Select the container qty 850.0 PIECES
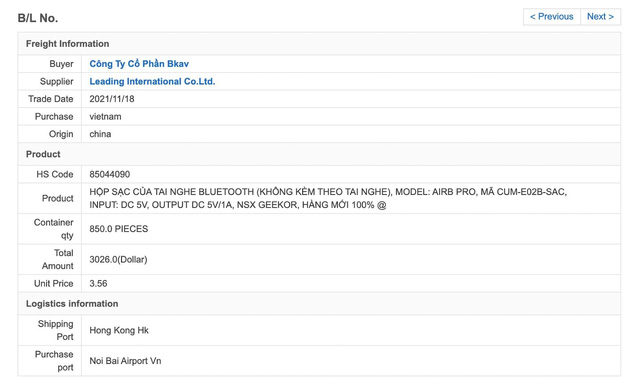Screen dimensions: 640x388 pyautogui.click(x=119, y=229)
